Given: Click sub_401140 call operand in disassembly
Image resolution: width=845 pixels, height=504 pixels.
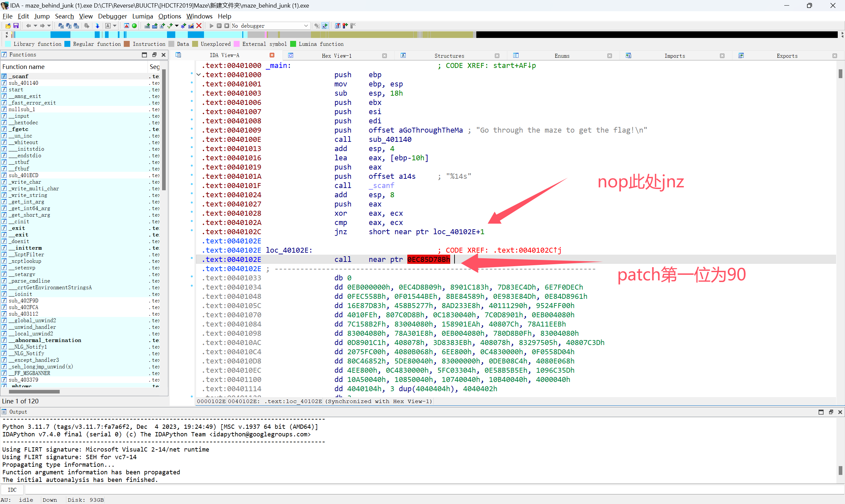Looking at the screenshot, I should (x=390, y=140).
